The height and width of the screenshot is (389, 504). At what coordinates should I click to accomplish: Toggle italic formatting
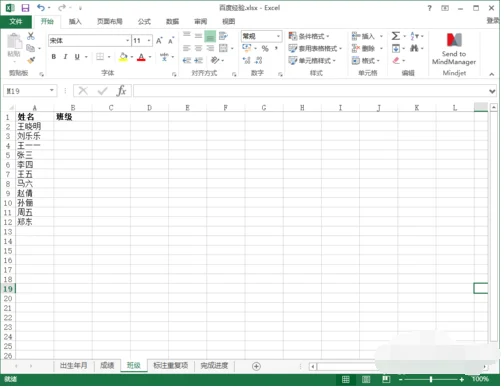pos(65,57)
